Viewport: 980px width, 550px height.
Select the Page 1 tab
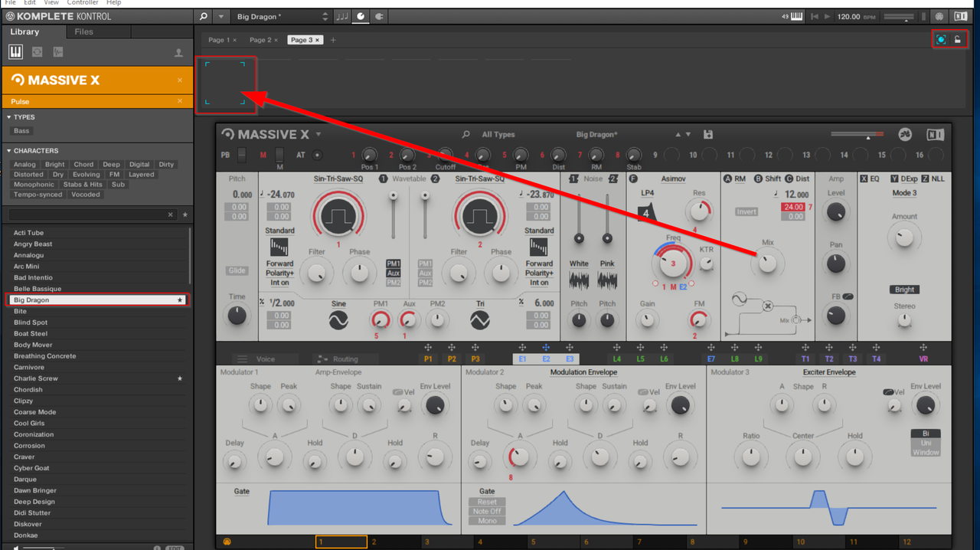pyautogui.click(x=222, y=40)
